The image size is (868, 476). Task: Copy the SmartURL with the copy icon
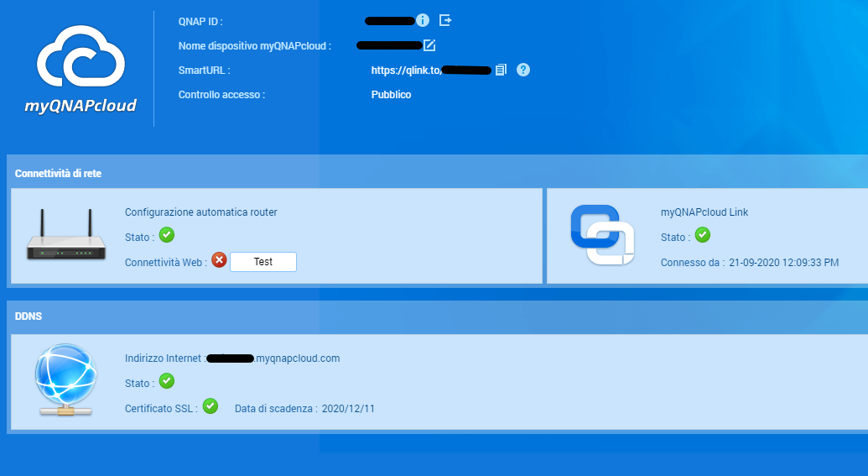click(501, 70)
